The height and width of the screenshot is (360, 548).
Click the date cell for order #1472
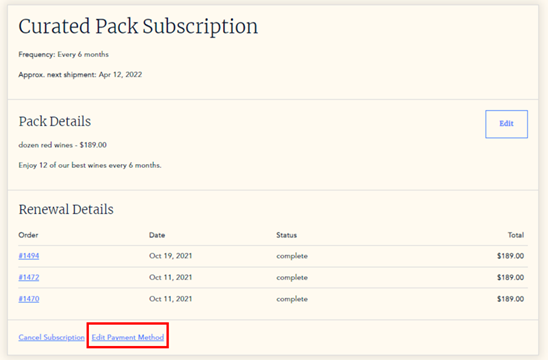pos(171,278)
